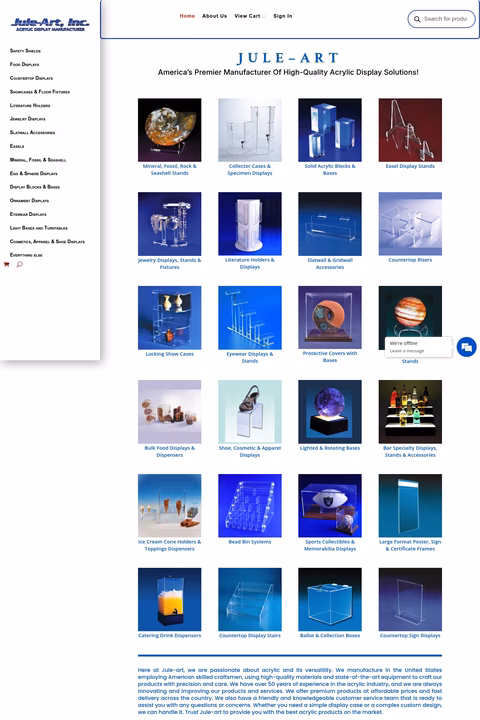
Task: Open the Home menu item
Action: [187, 16]
